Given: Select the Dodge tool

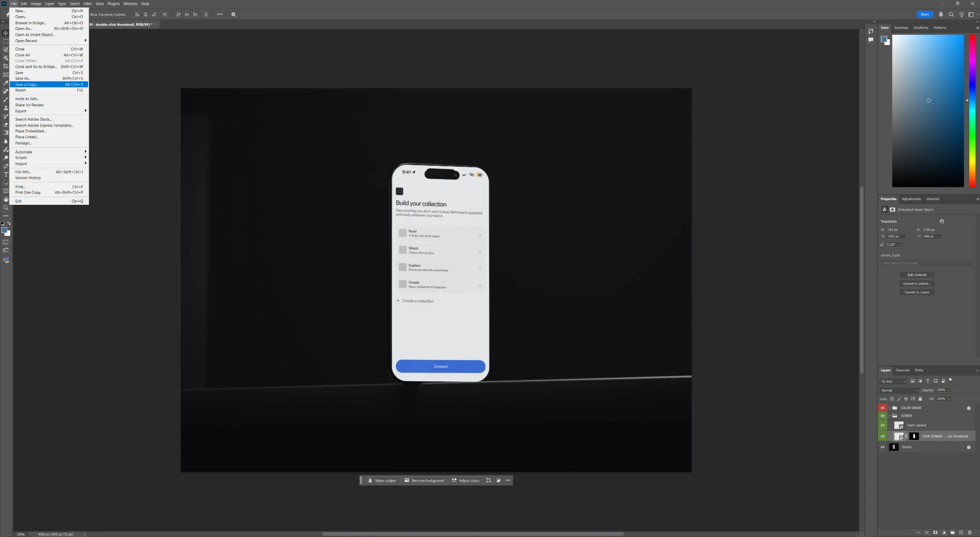Looking at the screenshot, I should (x=5, y=158).
